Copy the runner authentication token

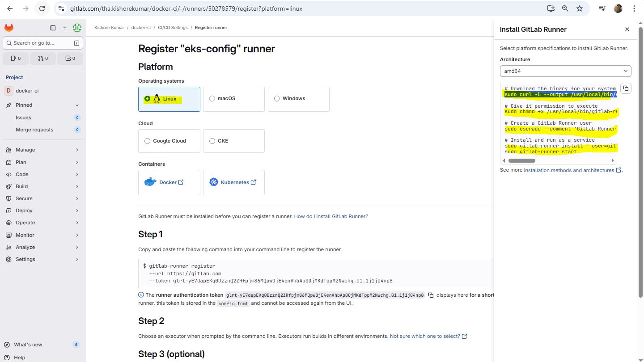[431, 295]
